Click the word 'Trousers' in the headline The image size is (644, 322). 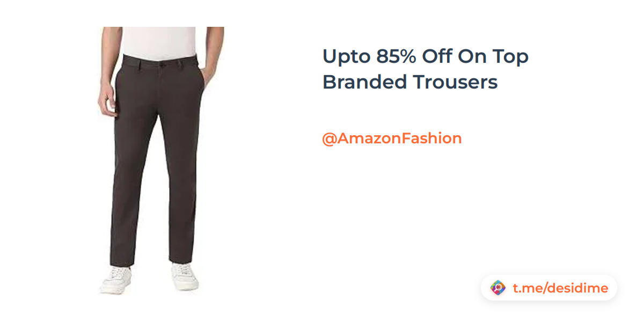click(x=455, y=83)
